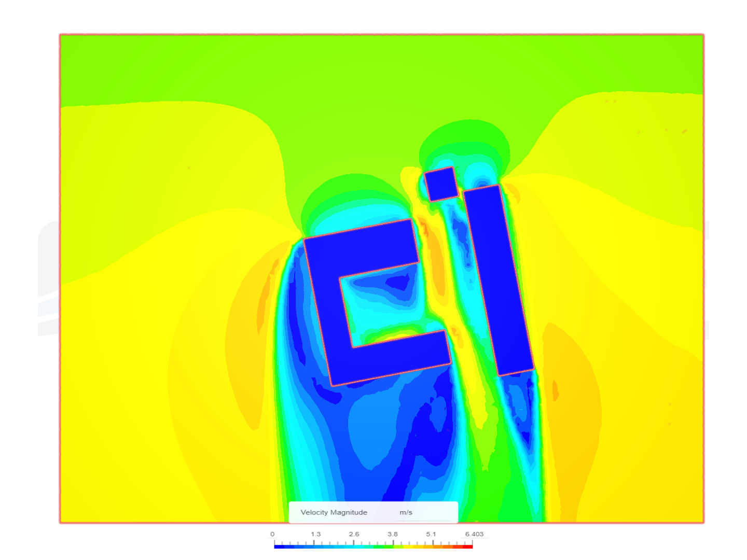Edit the legend minimum value 0

tap(272, 534)
